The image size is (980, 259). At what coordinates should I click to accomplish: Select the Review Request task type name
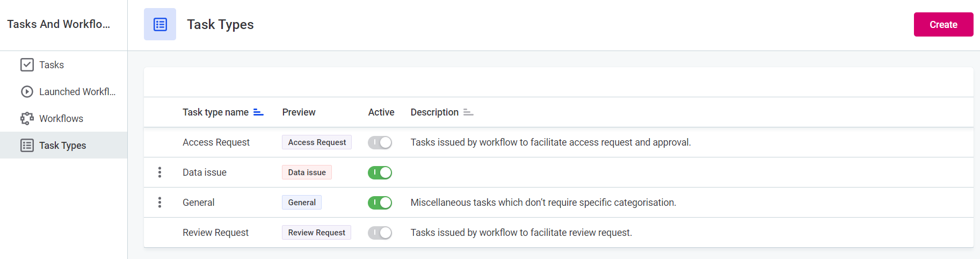215,233
